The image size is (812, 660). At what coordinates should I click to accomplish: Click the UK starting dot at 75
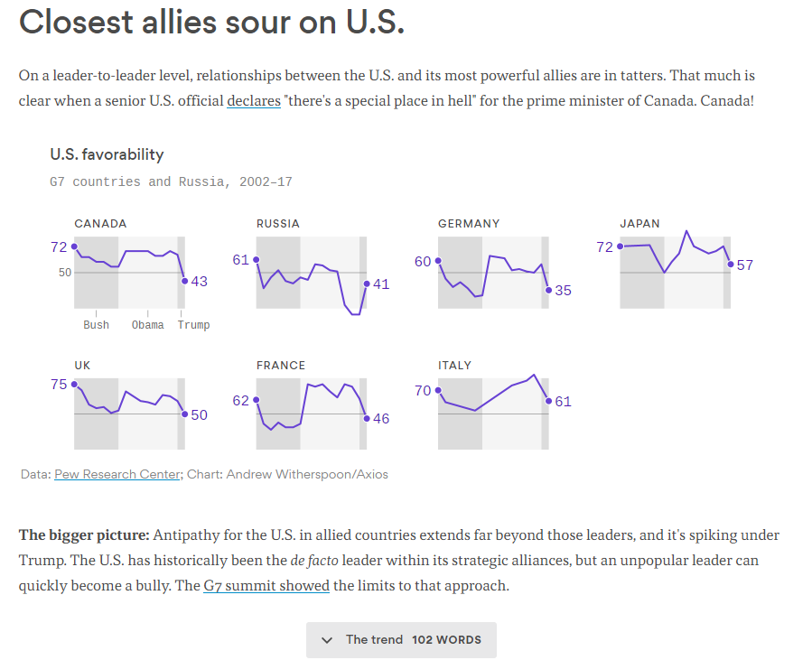point(74,385)
